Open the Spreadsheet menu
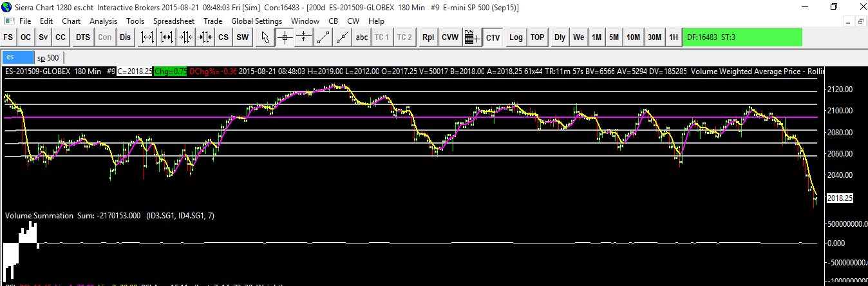Screen dimensions: 868x286 [x=174, y=21]
